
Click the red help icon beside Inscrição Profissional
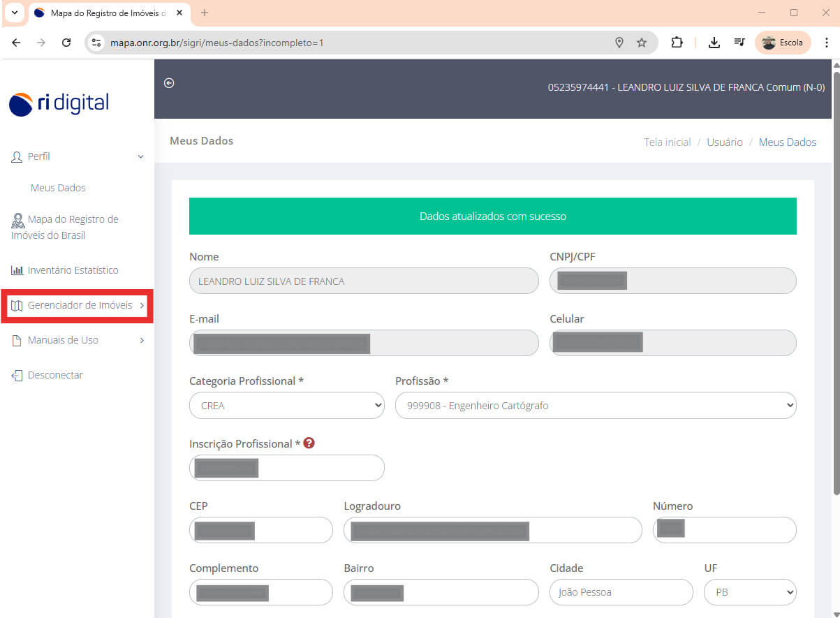click(309, 443)
